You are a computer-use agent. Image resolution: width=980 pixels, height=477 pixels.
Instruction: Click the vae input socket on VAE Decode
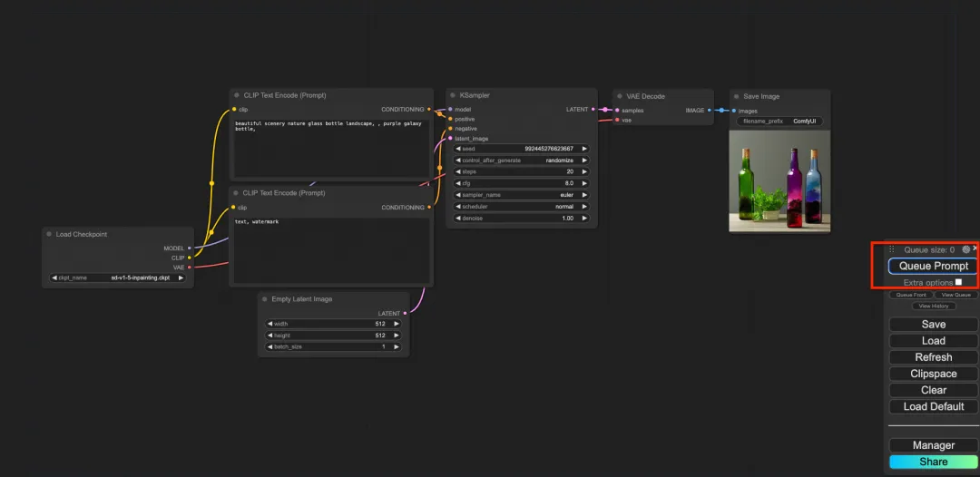617,120
